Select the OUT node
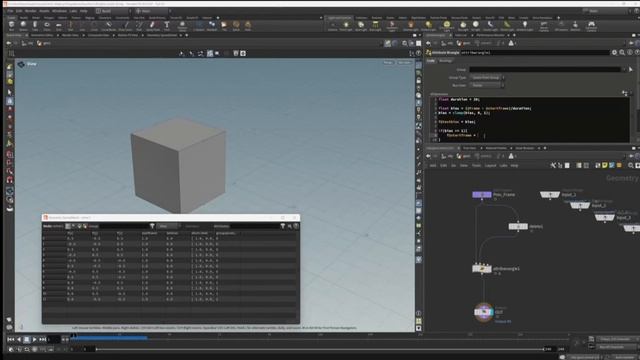Image resolution: width=640 pixels, height=360 pixels. pyautogui.click(x=484, y=312)
